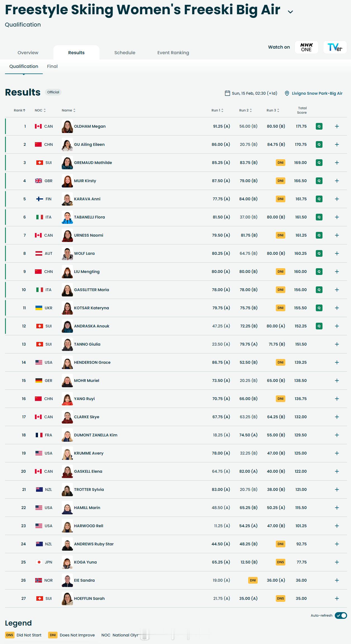Viewport: 351px width, 644px height.
Task: Sort results by Run 1 column
Action: (x=217, y=110)
